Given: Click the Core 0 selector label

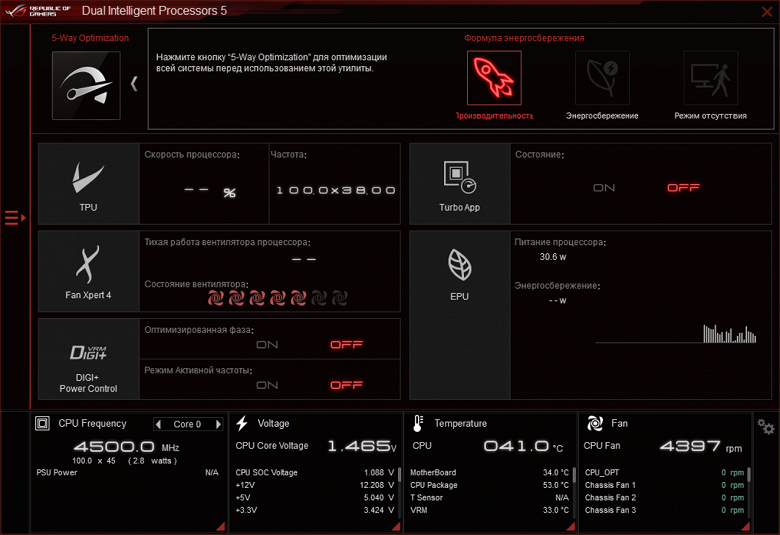Looking at the screenshot, I should click(187, 424).
